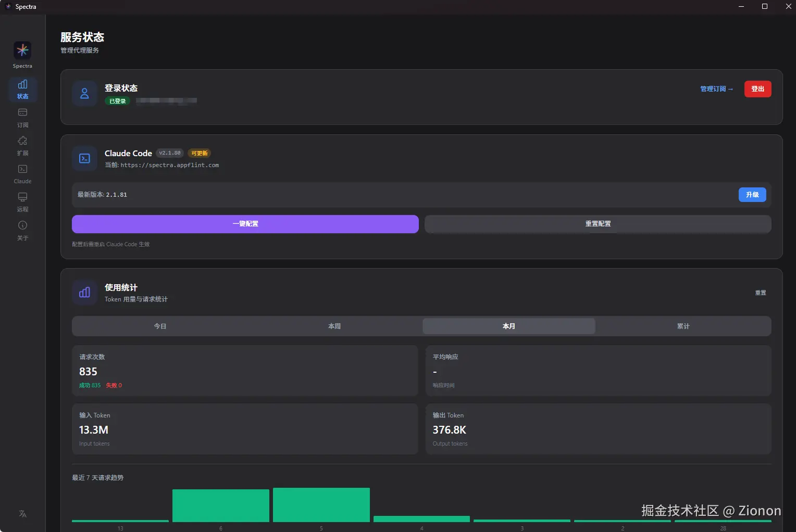Screen dimensions: 796x532
Task: Click the red 登出 logout button
Action: coord(757,89)
